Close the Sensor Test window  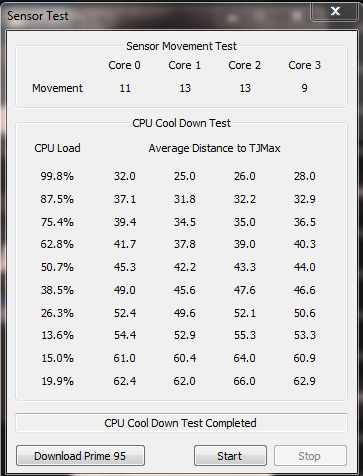click(335, 11)
